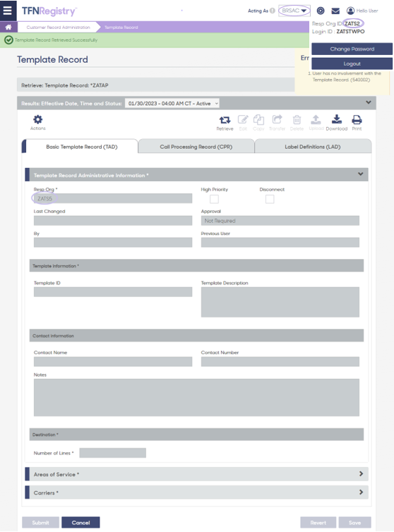394x532 pixels.
Task: Open the Acting As BRSAC dropdown
Action: coord(294,11)
